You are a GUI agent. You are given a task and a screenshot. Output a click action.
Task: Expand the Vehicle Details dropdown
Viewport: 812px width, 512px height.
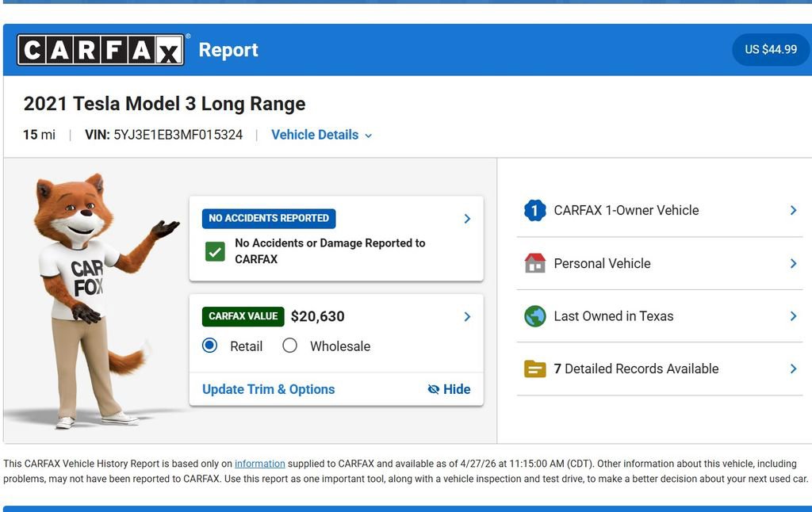322,135
